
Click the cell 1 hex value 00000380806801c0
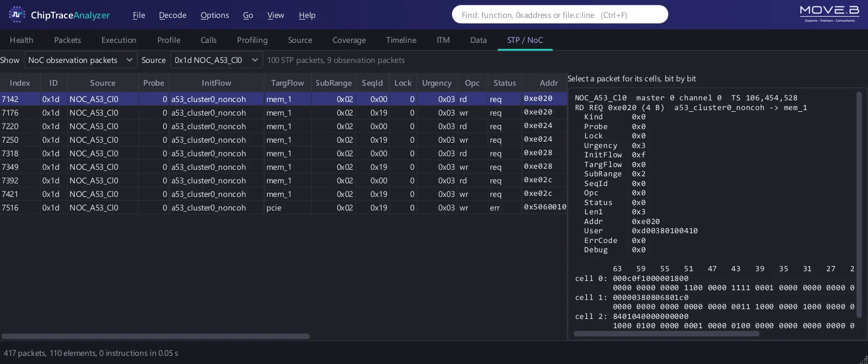(x=650, y=297)
